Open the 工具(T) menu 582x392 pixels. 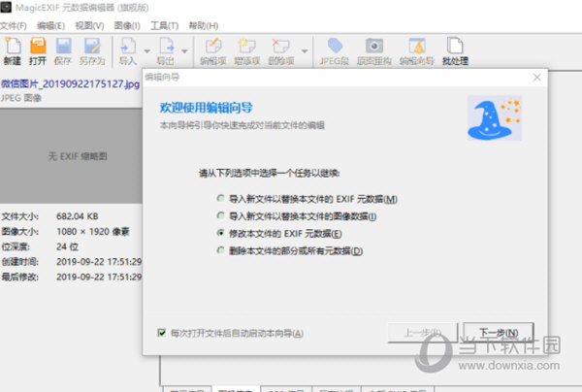tap(165, 25)
